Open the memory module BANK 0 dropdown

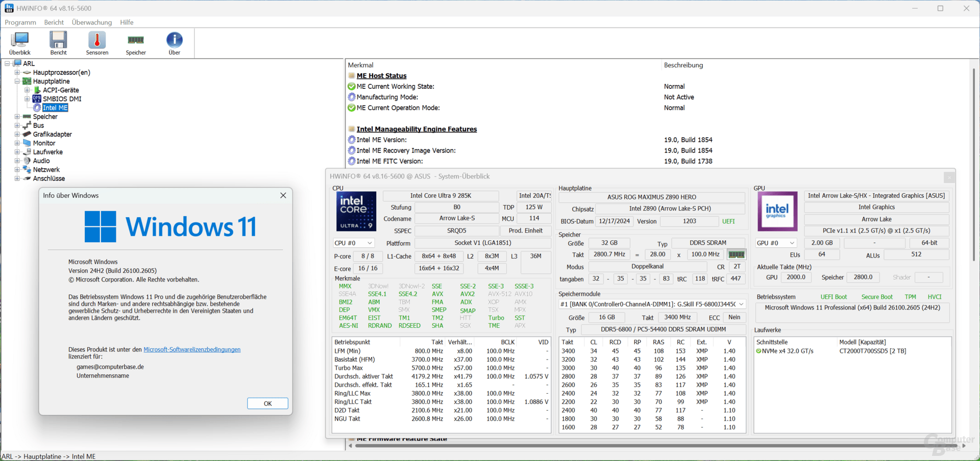click(x=652, y=304)
